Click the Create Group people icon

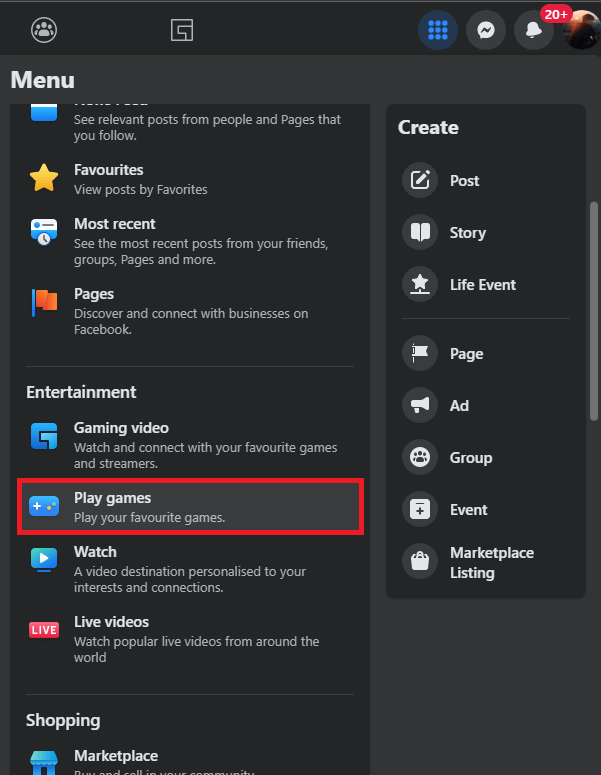[420, 457]
